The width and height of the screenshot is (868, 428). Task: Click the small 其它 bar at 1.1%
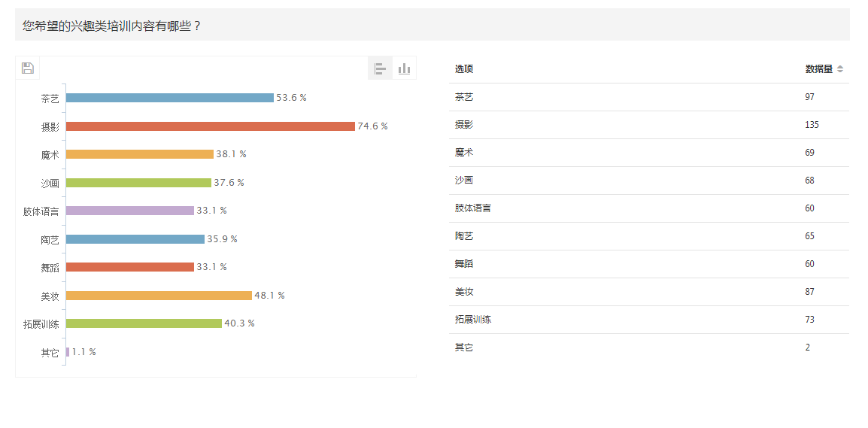pos(68,352)
